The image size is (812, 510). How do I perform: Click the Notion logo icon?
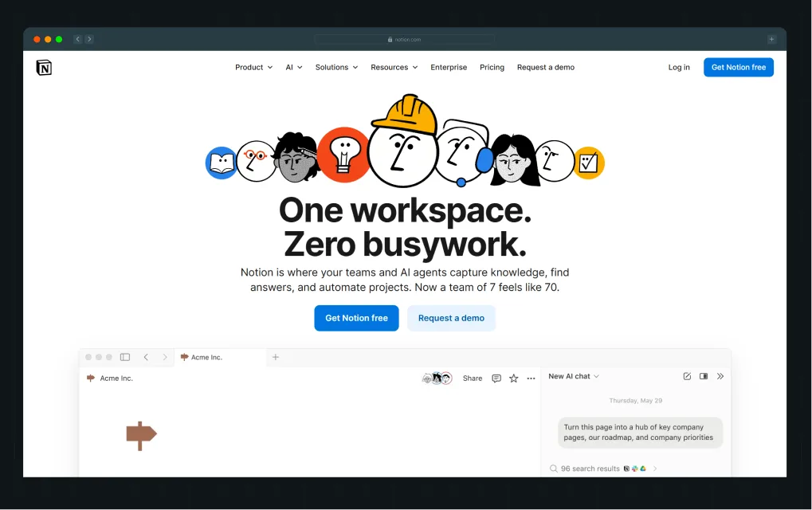coord(44,67)
